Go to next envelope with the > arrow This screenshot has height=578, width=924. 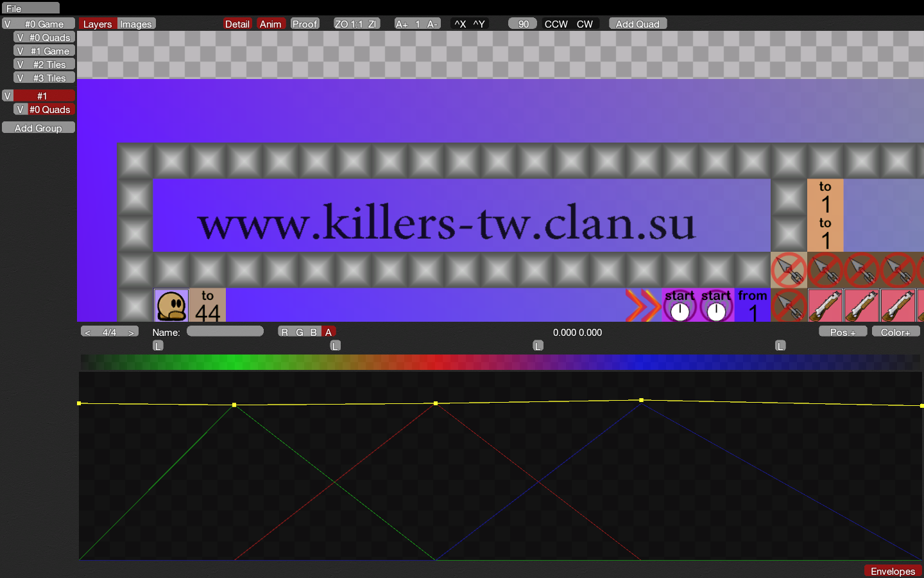tap(131, 332)
